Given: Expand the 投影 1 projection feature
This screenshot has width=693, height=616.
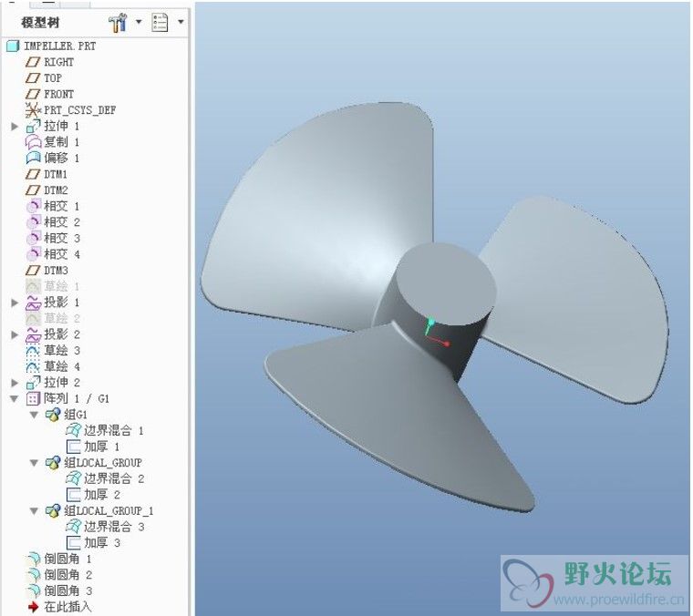Looking at the screenshot, I should (15, 303).
